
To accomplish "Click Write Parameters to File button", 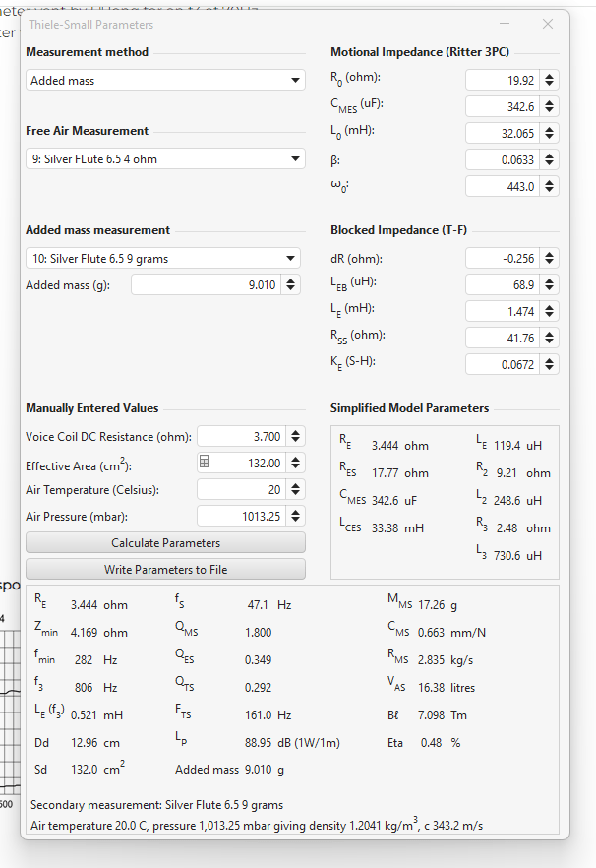I will coord(165,570).
